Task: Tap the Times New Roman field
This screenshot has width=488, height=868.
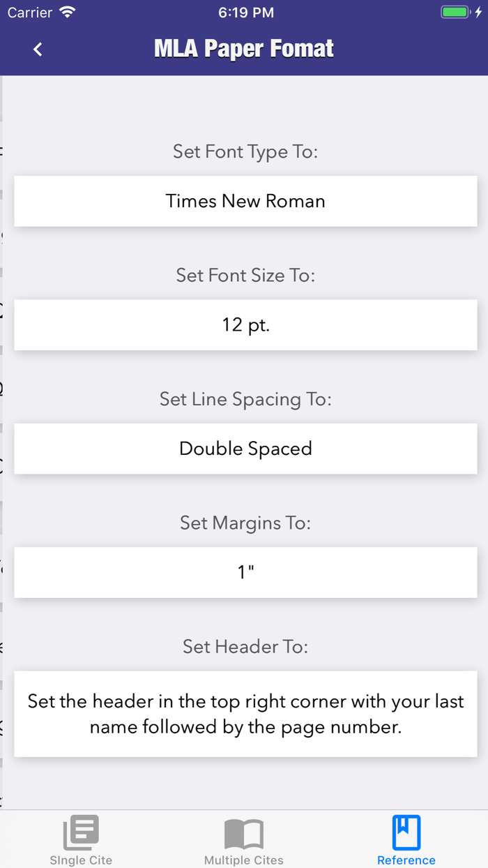Action: pyautogui.click(x=245, y=201)
